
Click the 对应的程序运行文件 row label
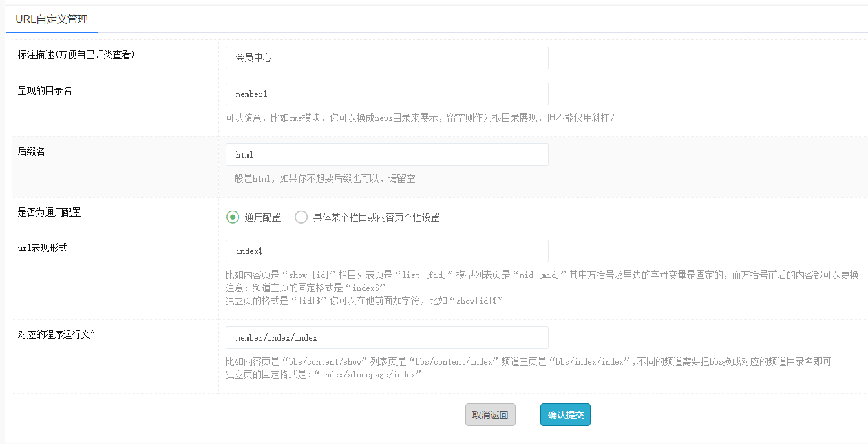[59, 335]
